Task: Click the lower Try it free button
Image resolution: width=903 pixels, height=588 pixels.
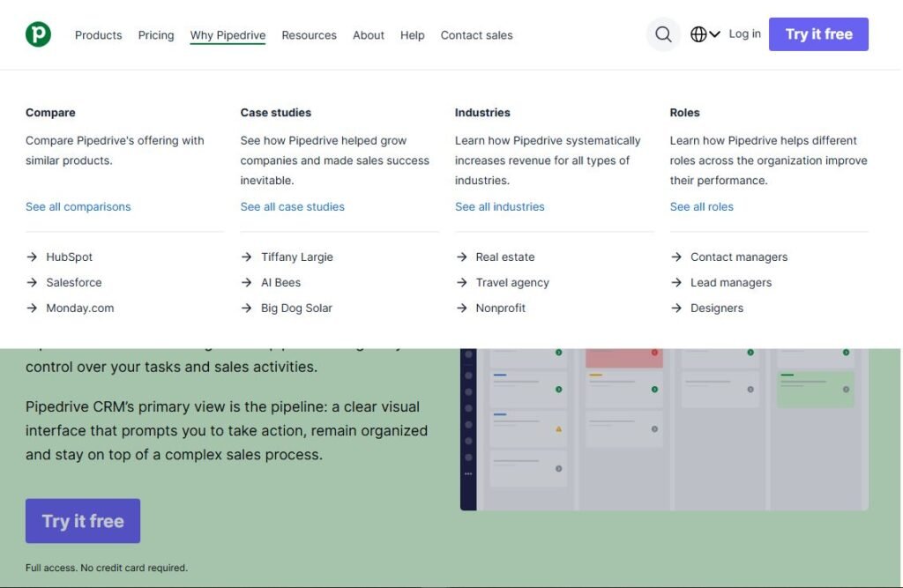Action: click(x=82, y=520)
